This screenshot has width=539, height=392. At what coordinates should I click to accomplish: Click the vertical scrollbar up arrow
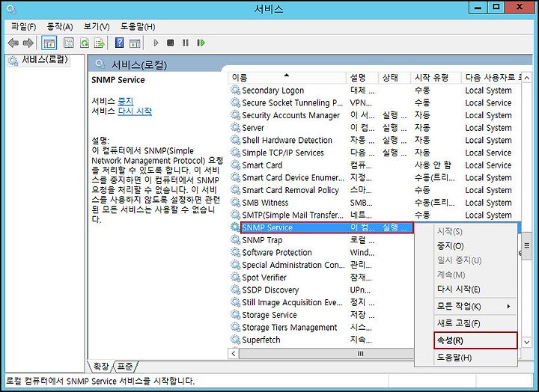pos(526,78)
